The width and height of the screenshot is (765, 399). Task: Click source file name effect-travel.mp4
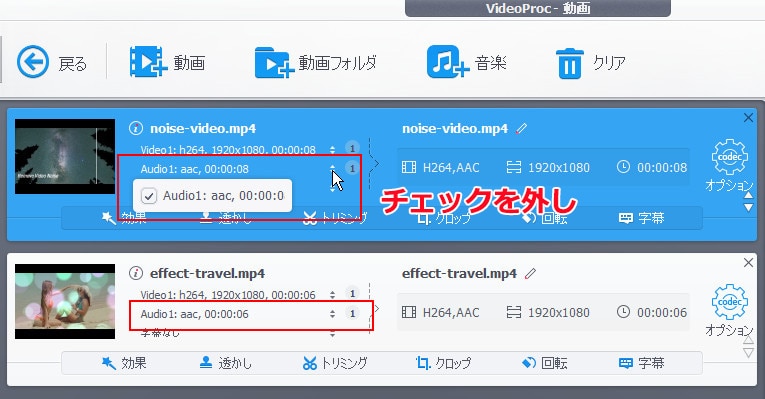tap(207, 273)
